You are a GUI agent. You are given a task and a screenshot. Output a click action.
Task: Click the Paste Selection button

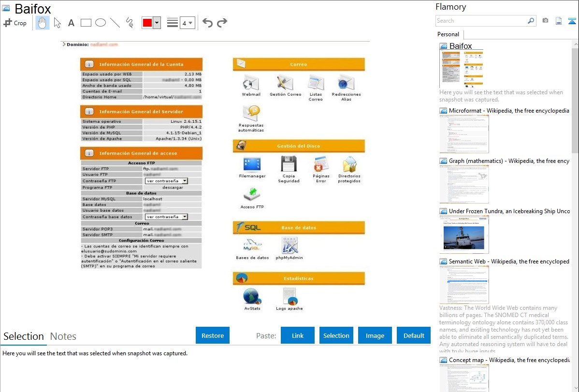click(336, 335)
